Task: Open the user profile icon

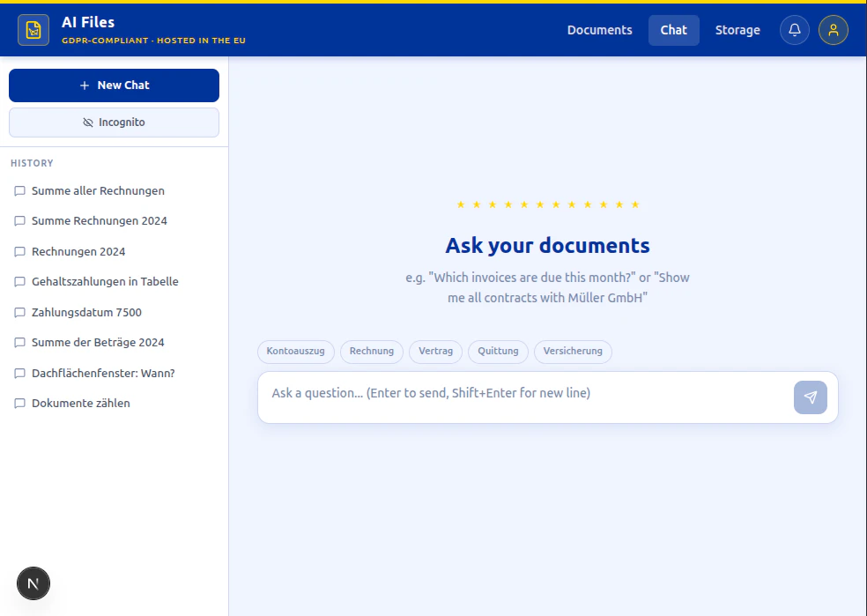Action: coord(834,30)
